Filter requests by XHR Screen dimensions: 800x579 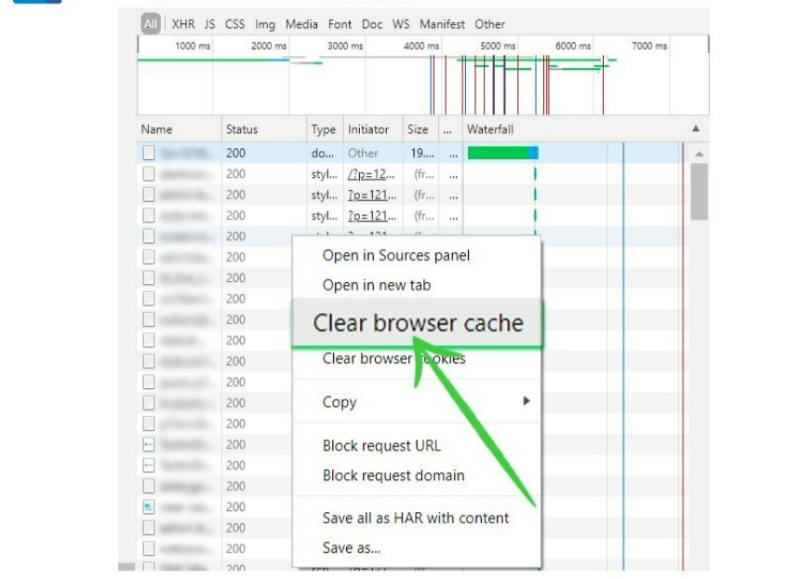pyautogui.click(x=183, y=24)
